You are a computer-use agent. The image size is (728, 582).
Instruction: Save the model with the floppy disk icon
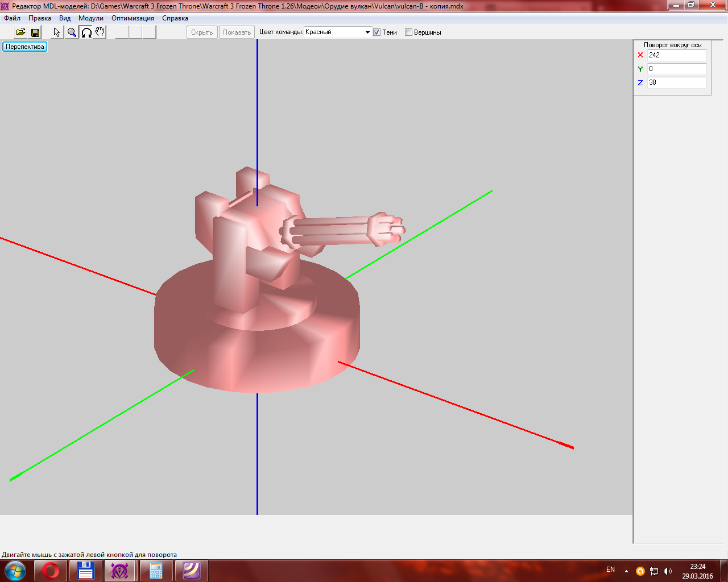click(35, 32)
